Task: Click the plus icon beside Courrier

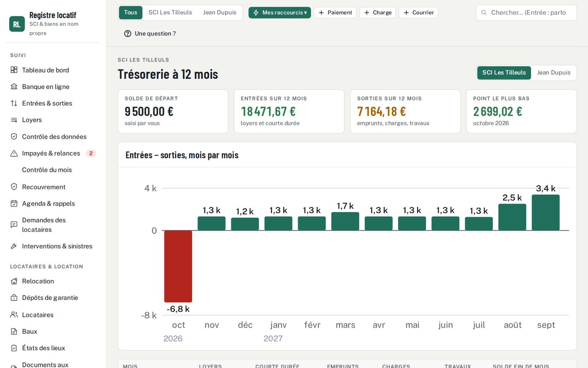Action: (x=406, y=13)
